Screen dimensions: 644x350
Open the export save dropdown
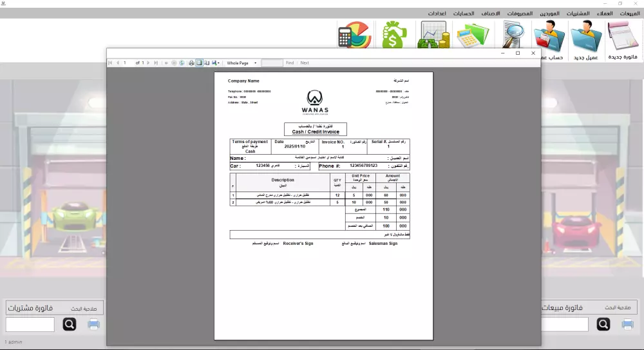[x=216, y=63]
